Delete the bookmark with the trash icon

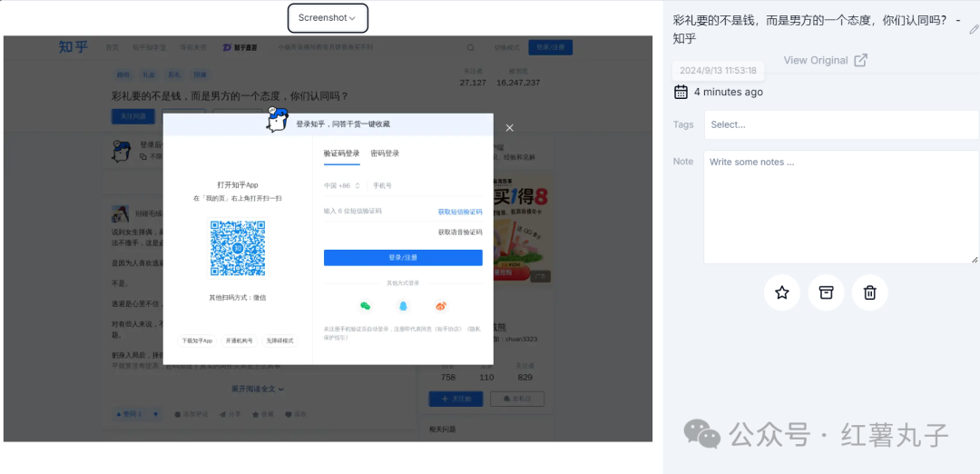869,292
